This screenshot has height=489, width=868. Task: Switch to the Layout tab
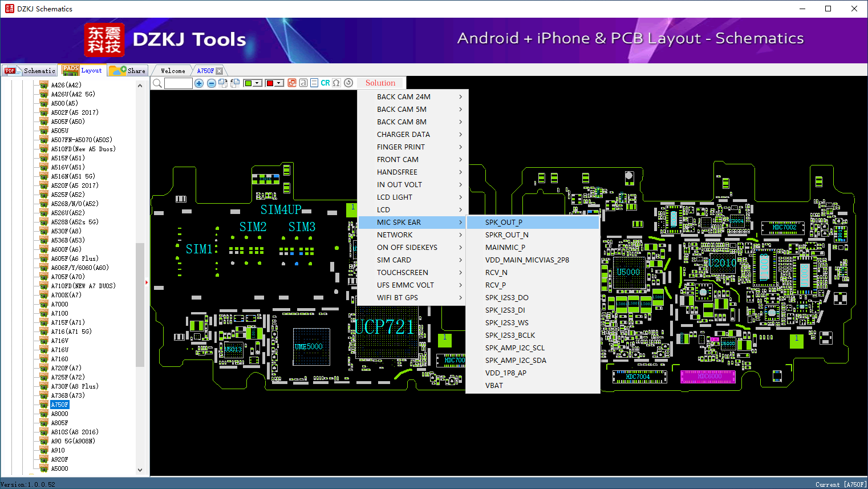point(83,70)
